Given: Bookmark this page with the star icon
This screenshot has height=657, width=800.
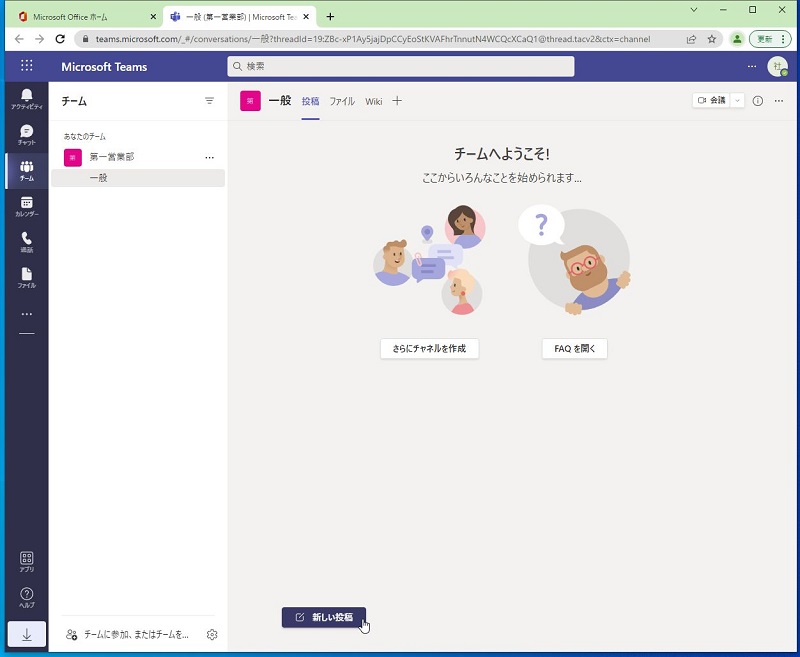Looking at the screenshot, I should pyautogui.click(x=712, y=39).
